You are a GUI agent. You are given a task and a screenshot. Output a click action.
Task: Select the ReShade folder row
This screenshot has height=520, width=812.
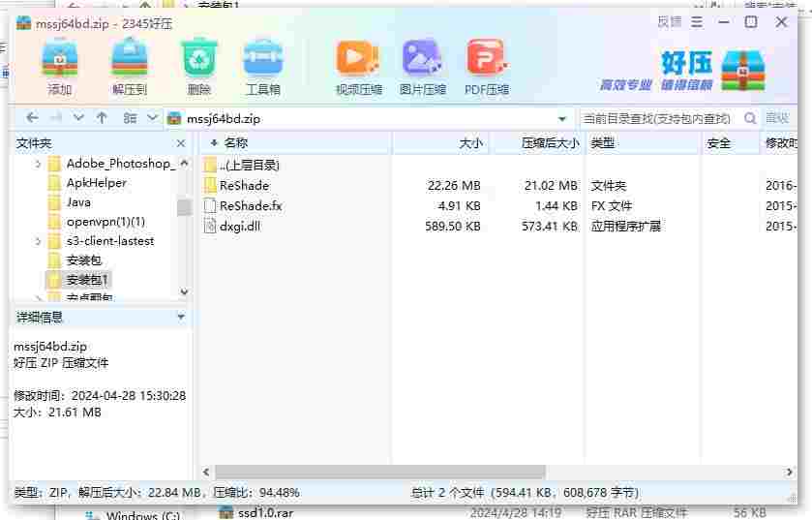pyautogui.click(x=499, y=185)
